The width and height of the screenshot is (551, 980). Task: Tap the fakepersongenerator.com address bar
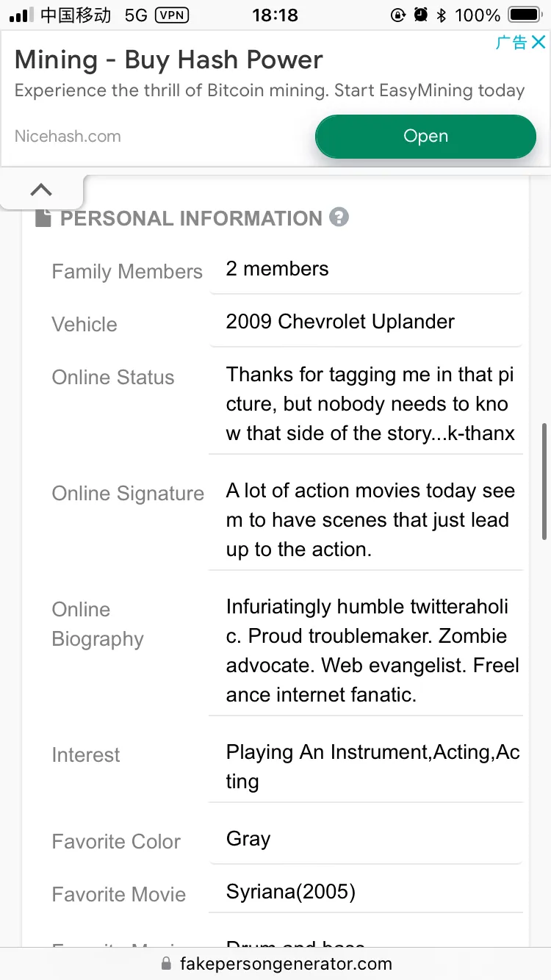(x=286, y=964)
